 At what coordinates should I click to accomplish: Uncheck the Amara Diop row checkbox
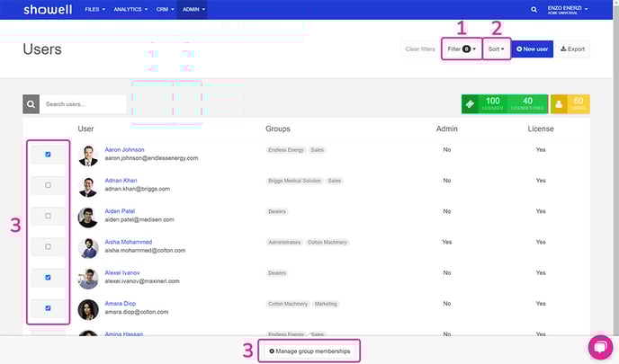pyautogui.click(x=49, y=308)
